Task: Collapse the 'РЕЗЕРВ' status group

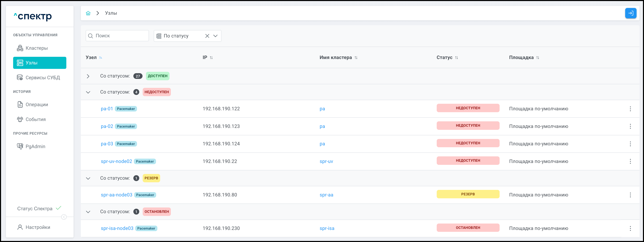Action: click(88, 178)
